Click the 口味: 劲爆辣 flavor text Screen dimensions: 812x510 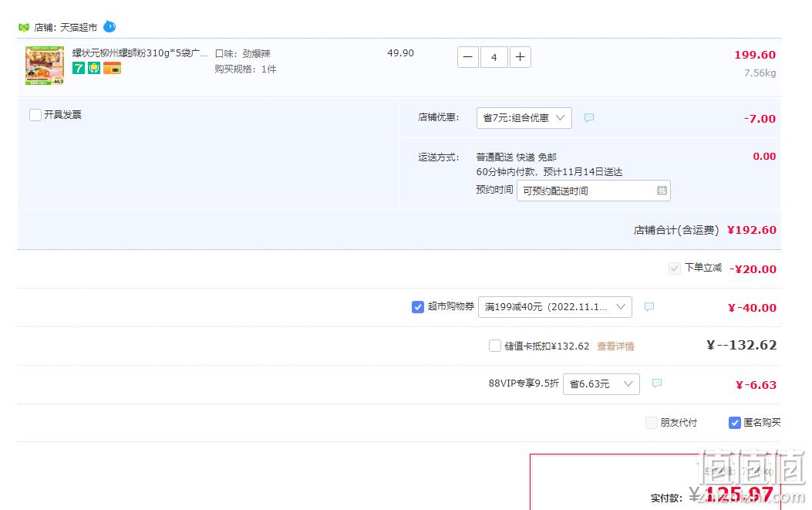pos(243,53)
